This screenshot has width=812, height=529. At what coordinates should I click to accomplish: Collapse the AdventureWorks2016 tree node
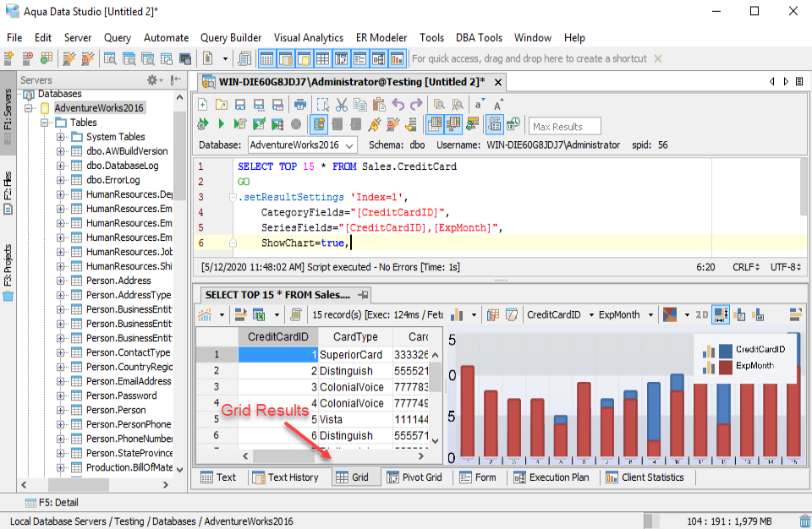(x=29, y=107)
